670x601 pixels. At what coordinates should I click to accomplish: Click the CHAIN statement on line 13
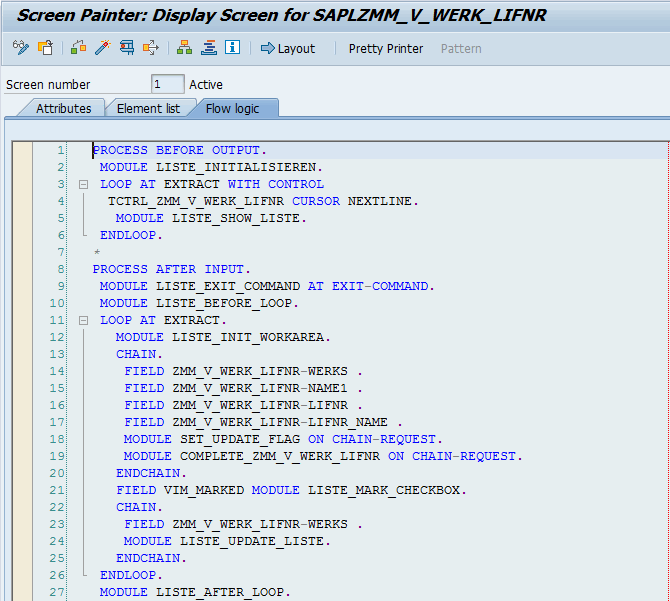(x=136, y=354)
